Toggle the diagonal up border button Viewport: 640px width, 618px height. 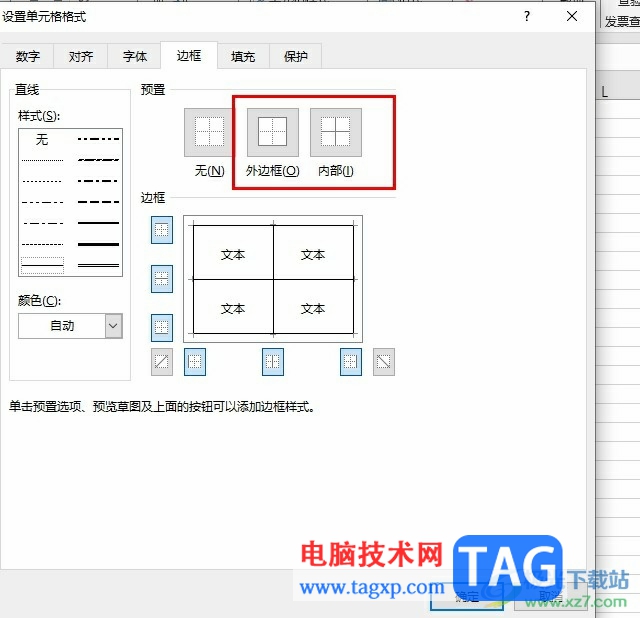pos(162,362)
